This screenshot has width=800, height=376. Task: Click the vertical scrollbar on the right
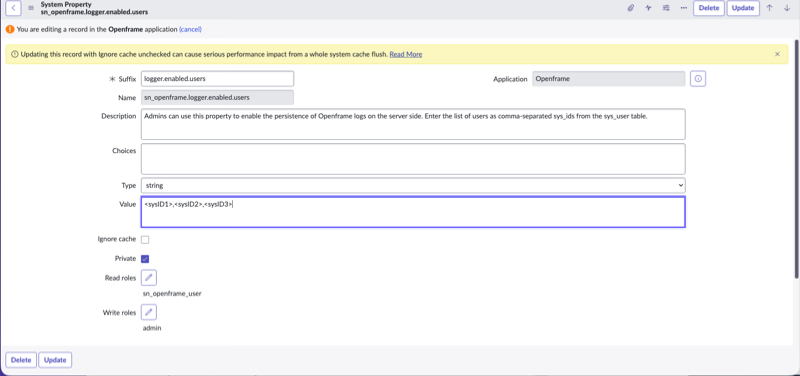(x=797, y=158)
